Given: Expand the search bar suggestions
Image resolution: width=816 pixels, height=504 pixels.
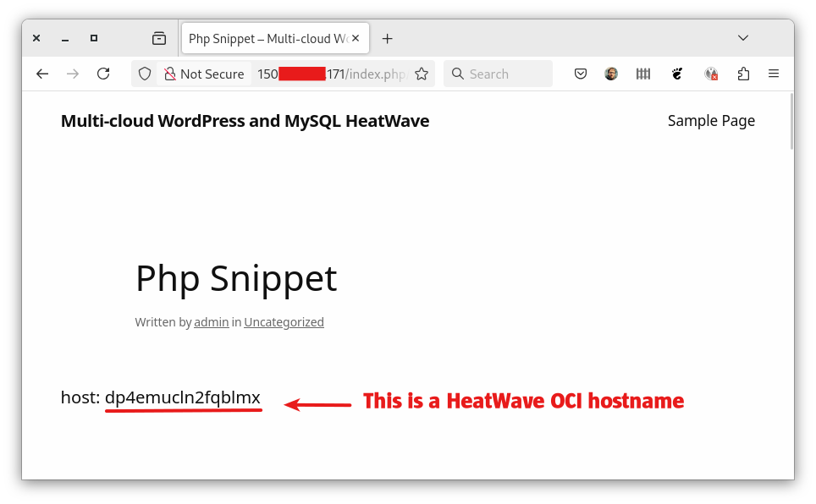Looking at the screenshot, I should coord(498,74).
